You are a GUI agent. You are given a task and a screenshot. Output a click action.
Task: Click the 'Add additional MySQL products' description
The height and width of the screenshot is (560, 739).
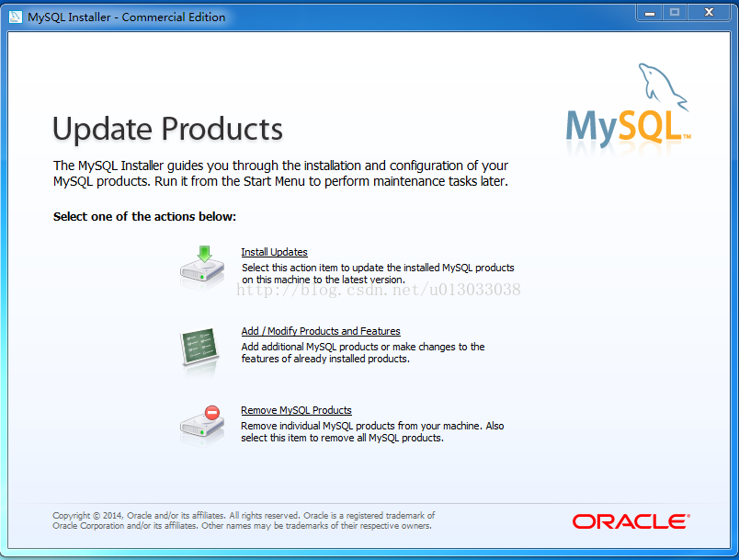coord(363,352)
